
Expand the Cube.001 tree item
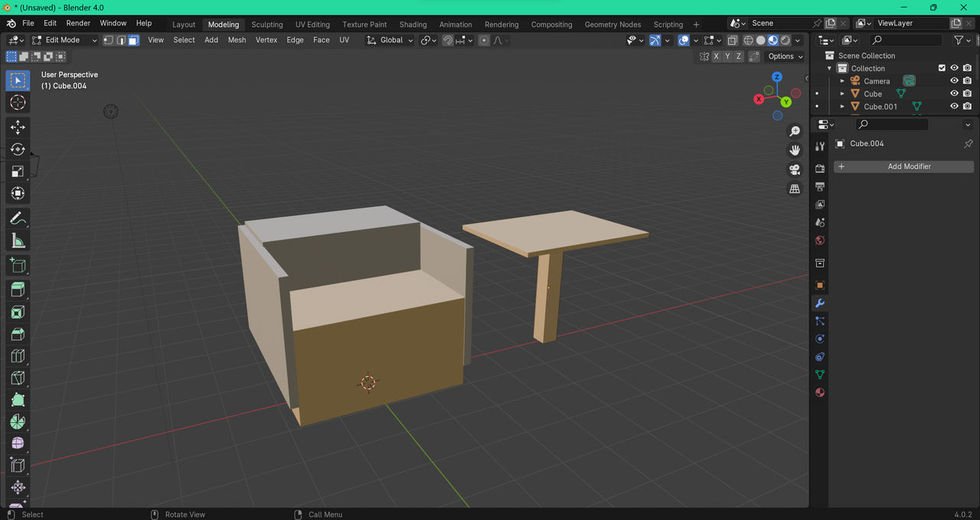click(x=842, y=106)
